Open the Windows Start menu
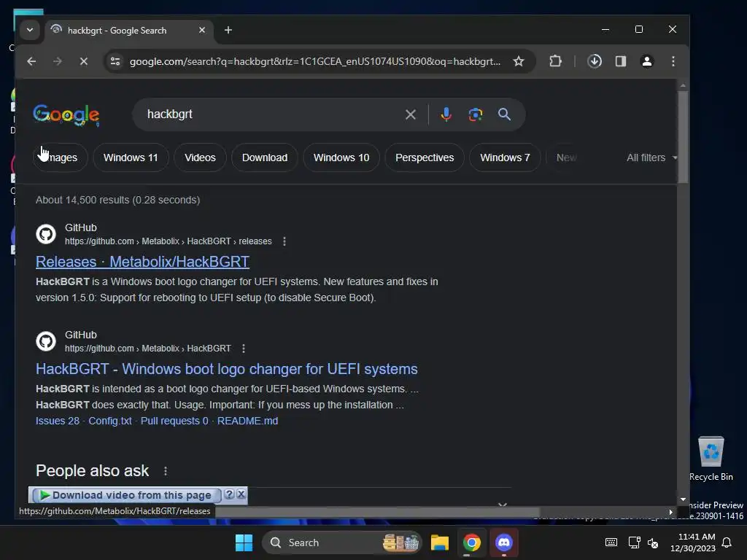 [x=244, y=542]
